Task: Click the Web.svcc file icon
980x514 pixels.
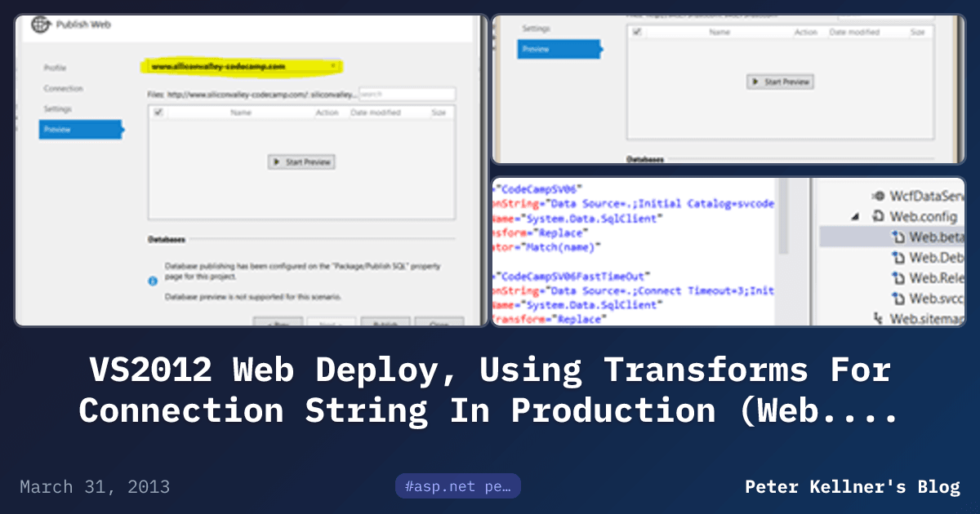Action: [x=898, y=299]
